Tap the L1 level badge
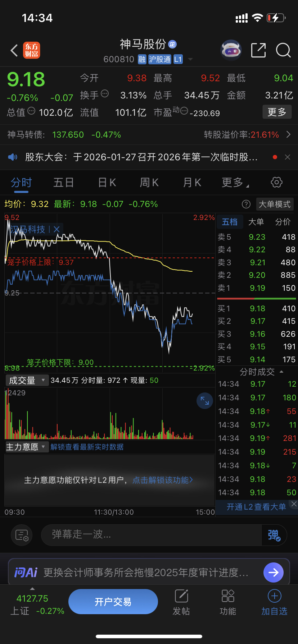Image resolution: width=298 pixels, height=644 pixels. pos(178,59)
